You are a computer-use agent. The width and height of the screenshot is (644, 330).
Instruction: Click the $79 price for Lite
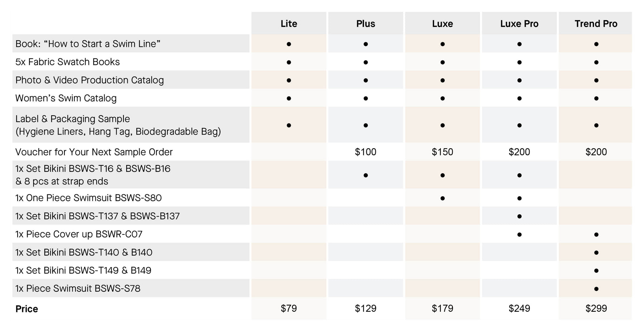coord(289,309)
